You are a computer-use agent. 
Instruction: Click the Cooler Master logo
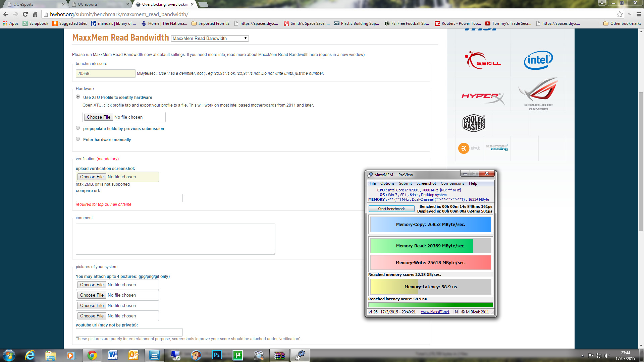coord(474,123)
